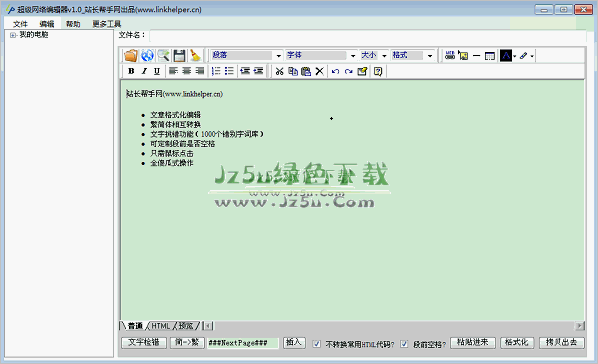Toggle bold formatting

pyautogui.click(x=131, y=71)
